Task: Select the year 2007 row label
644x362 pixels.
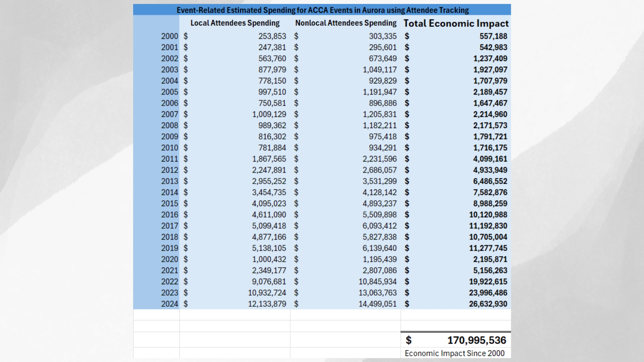Action: click(169, 114)
